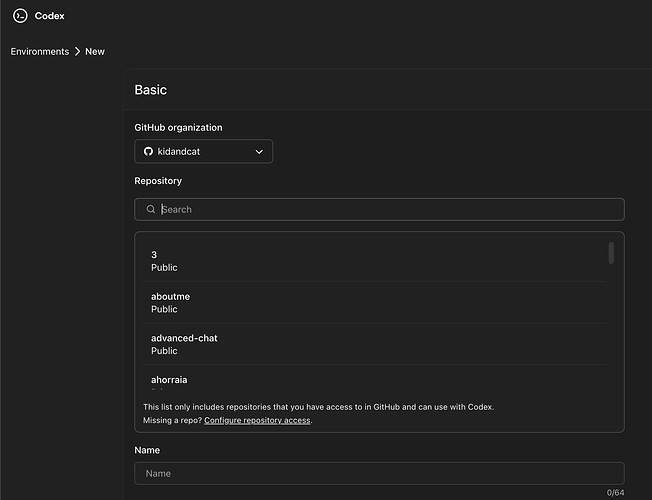The width and height of the screenshot is (652, 500).
Task: Click the Basic section heading
Action: click(x=151, y=90)
